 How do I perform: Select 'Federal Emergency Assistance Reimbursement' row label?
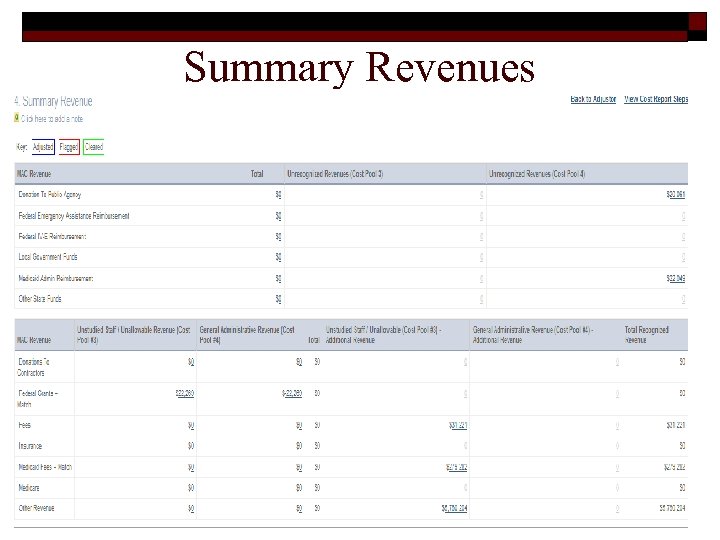pos(74,216)
